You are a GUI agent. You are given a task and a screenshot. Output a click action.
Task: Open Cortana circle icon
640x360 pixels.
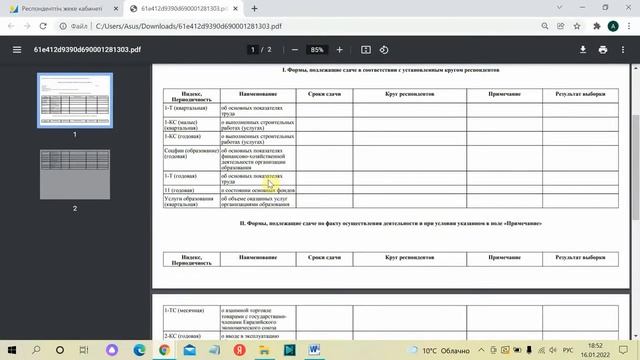point(60,350)
